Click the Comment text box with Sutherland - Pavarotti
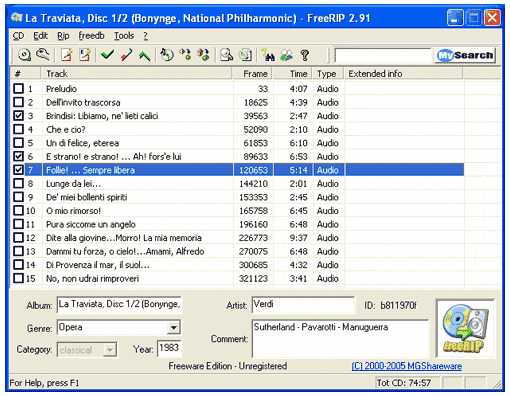The image size is (510, 396). (340, 338)
